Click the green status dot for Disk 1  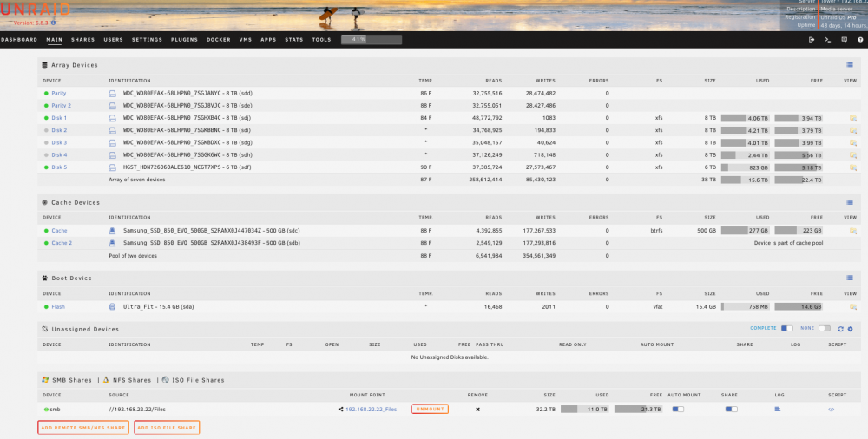tap(47, 118)
